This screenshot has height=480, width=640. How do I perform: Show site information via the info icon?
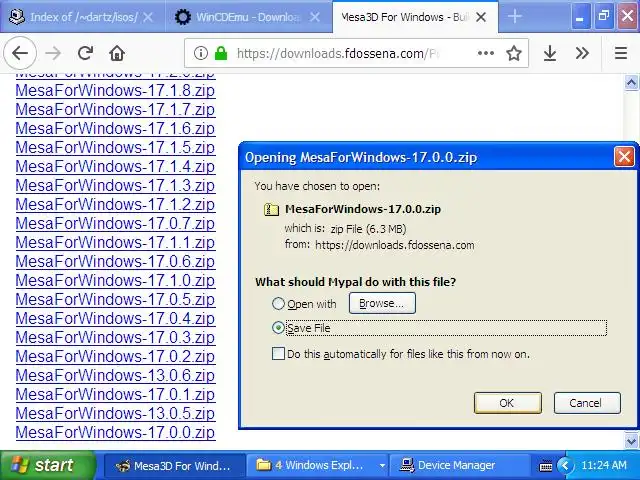pos(200,53)
